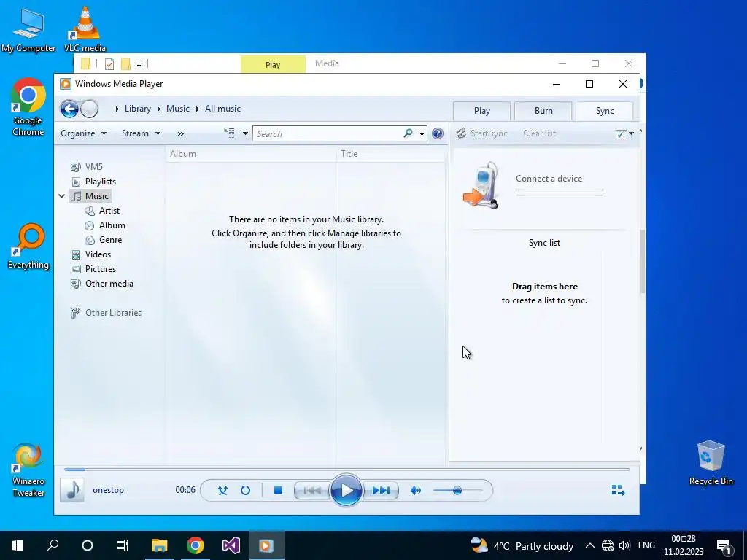Switch to Now Playing view
This screenshot has width=747, height=560.
(x=618, y=490)
